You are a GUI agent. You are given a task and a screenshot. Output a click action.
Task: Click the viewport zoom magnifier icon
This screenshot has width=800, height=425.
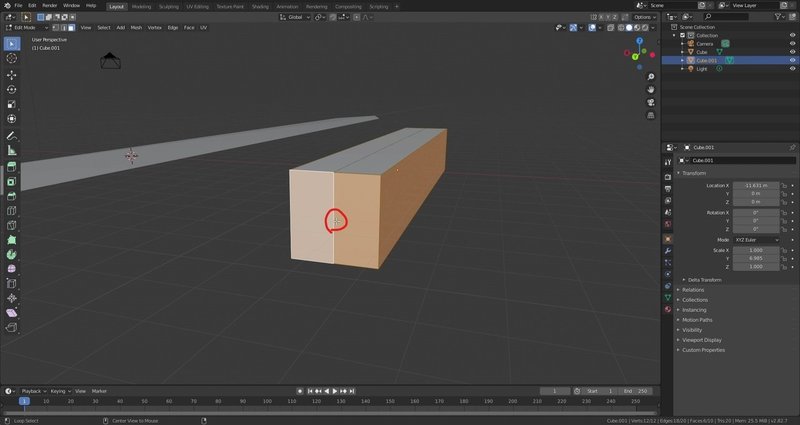click(x=651, y=77)
